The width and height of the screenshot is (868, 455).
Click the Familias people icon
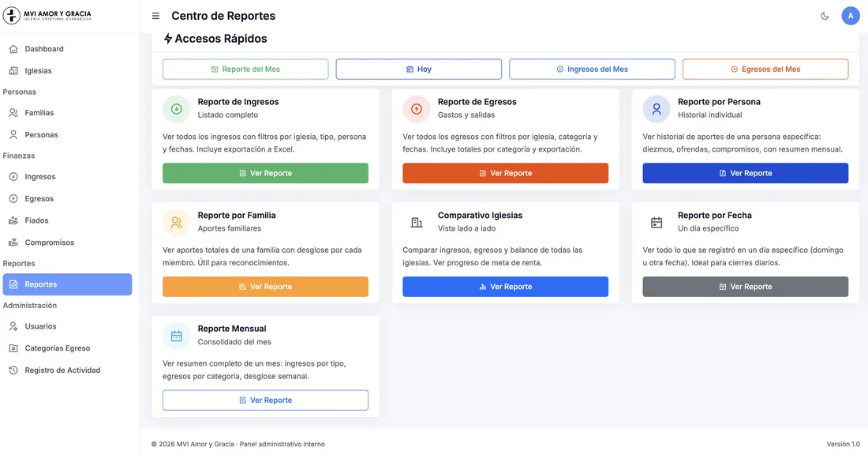tap(13, 112)
